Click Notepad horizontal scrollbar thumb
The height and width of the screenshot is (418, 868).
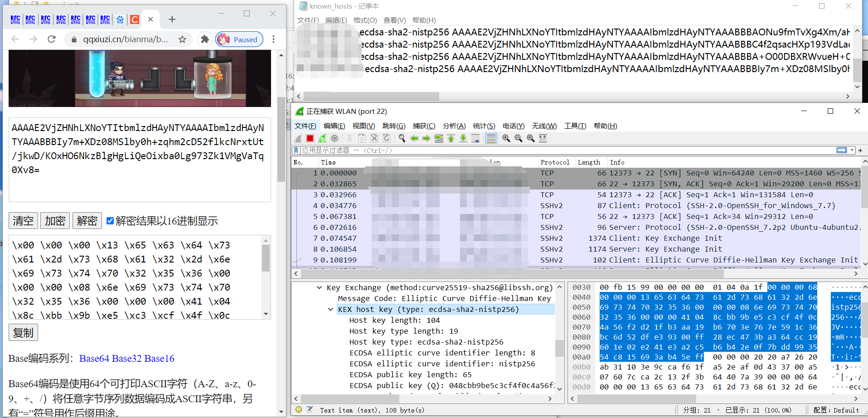[x=371, y=96]
